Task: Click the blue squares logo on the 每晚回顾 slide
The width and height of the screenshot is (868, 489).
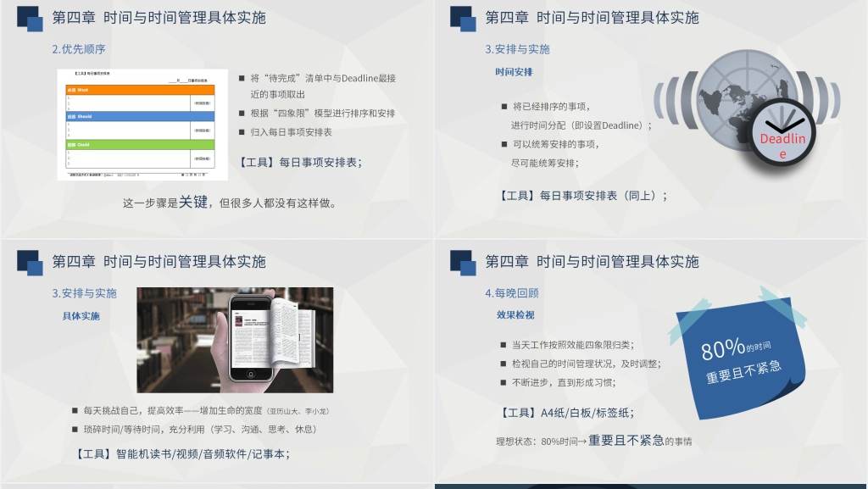Action: pyautogui.click(x=463, y=262)
